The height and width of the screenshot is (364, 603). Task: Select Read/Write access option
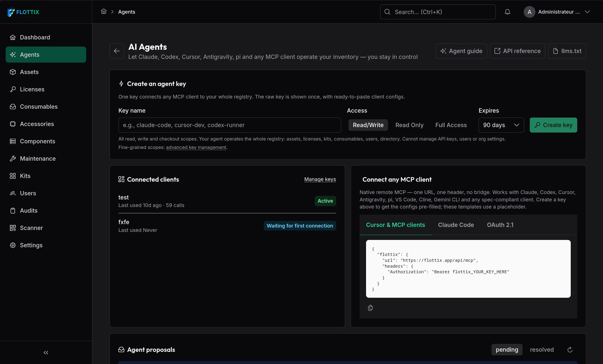pos(368,125)
